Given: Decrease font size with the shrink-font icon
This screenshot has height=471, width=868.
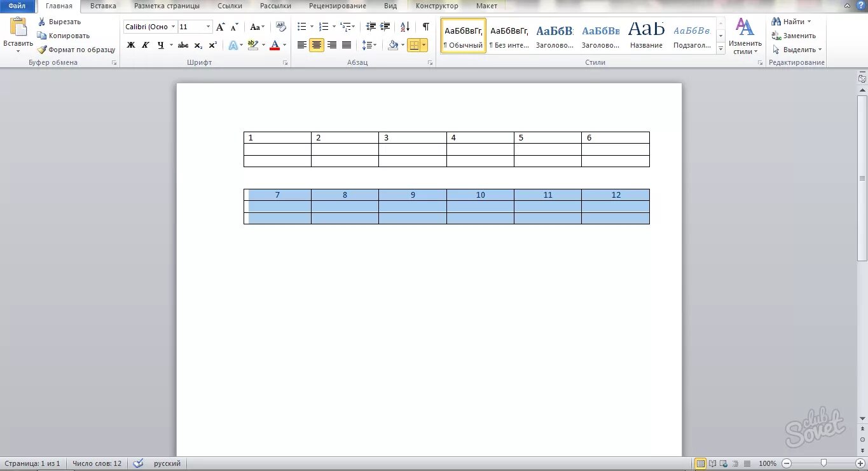Looking at the screenshot, I should (x=235, y=27).
